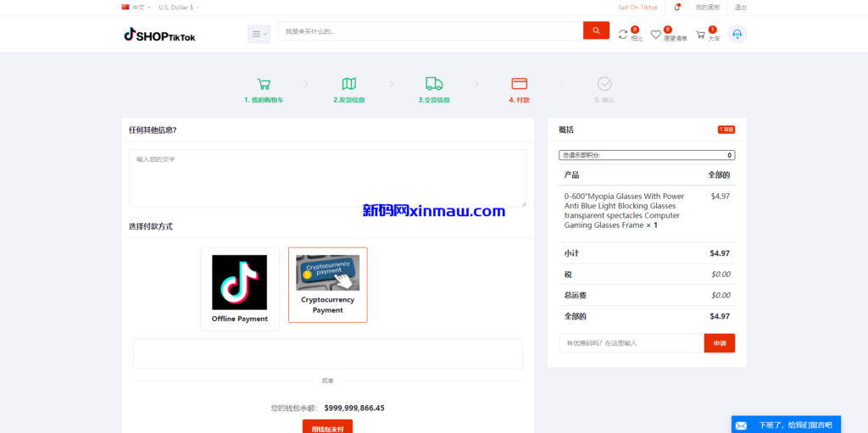Select the Offline Payment option

click(240, 289)
